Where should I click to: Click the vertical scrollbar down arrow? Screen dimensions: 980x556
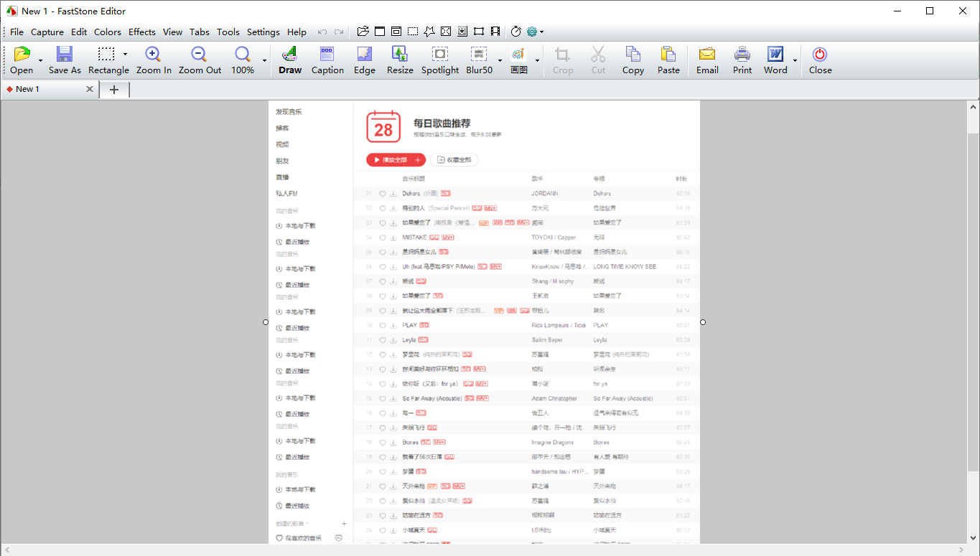pos(974,537)
